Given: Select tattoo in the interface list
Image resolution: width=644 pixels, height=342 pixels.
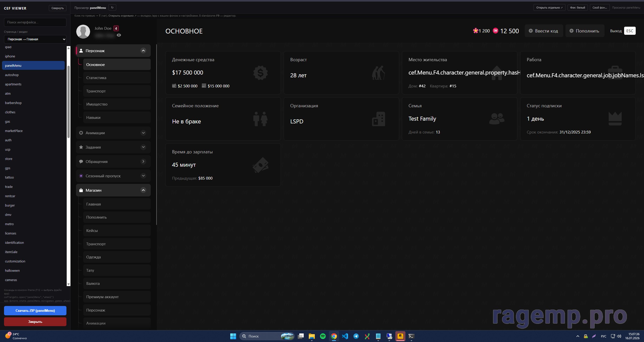Looking at the screenshot, I should 33,177.
